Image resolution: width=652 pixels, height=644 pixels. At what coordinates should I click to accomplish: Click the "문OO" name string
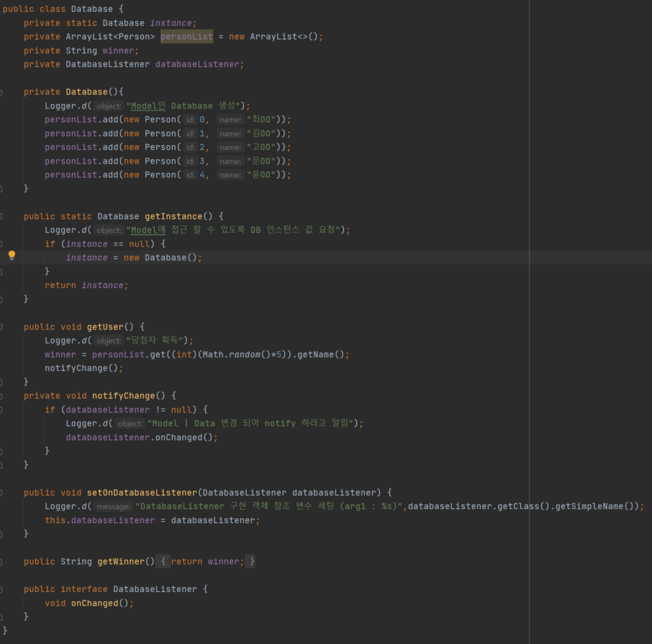point(262,161)
